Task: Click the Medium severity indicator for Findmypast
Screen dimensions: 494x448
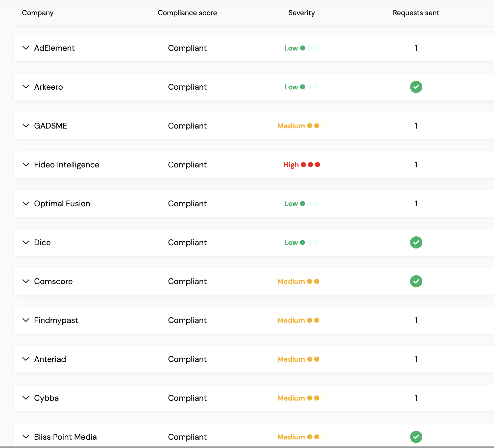Action: (x=302, y=320)
